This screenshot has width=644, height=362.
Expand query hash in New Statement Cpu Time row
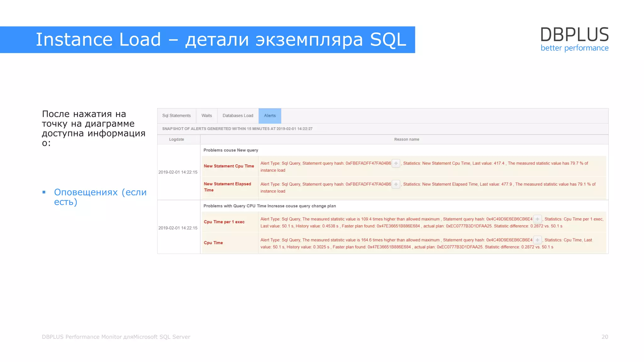click(x=396, y=163)
